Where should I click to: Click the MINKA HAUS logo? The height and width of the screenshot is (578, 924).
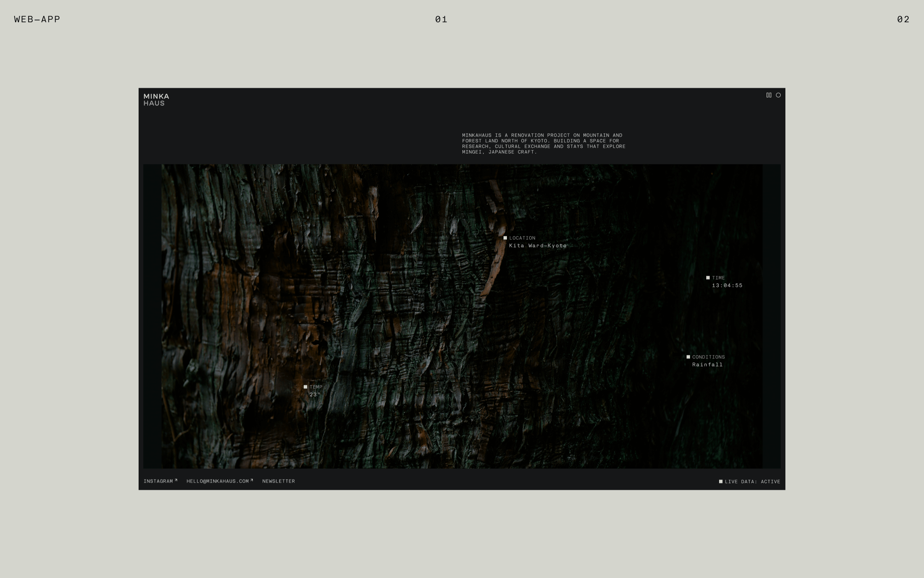(x=156, y=99)
